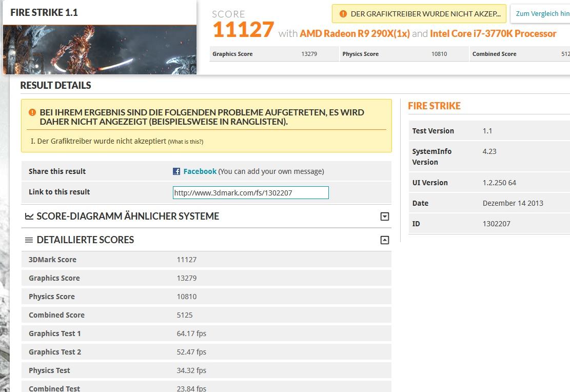Click the overall score 11127
This screenshot has height=392, width=570.
tap(243, 29)
